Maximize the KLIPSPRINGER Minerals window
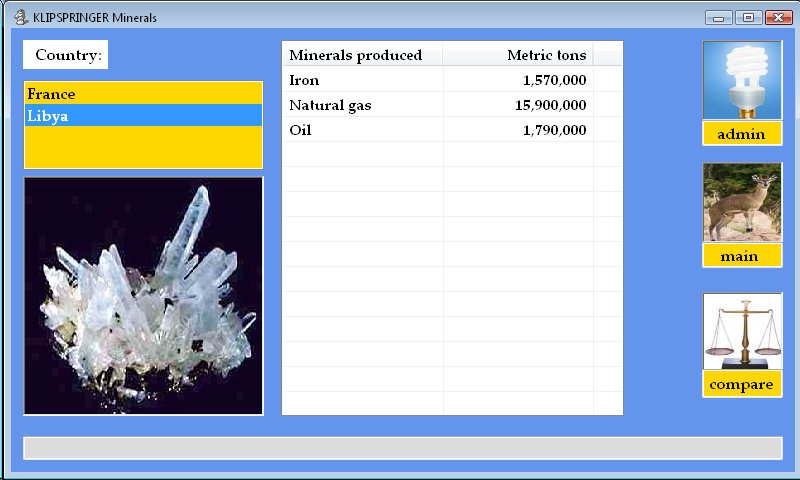800x480 pixels. click(x=747, y=17)
